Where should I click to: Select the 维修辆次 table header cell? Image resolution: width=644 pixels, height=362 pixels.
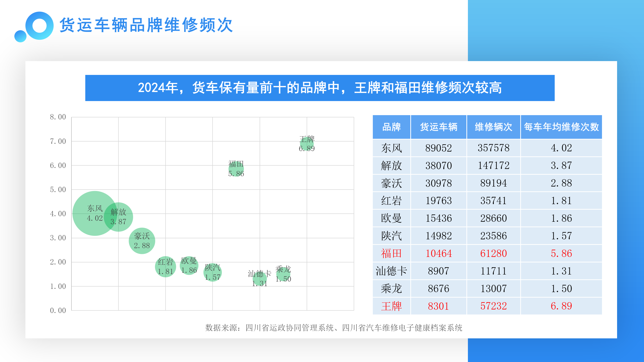[x=494, y=127]
